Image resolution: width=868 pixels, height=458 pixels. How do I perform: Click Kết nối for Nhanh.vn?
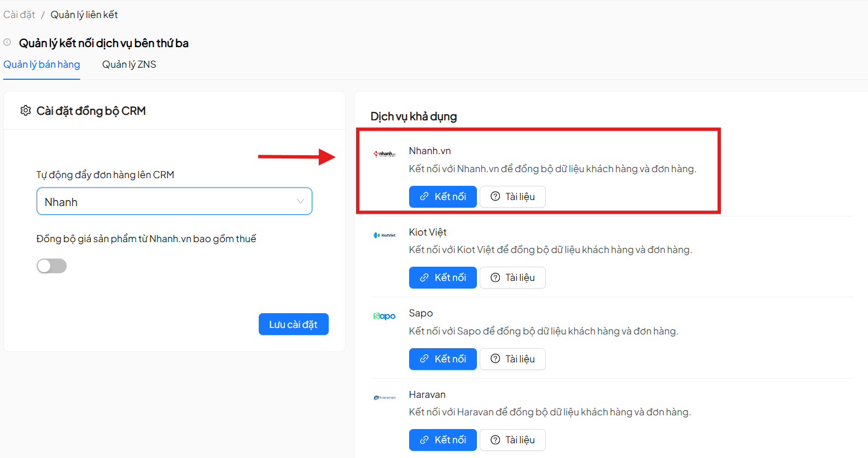[442, 197]
